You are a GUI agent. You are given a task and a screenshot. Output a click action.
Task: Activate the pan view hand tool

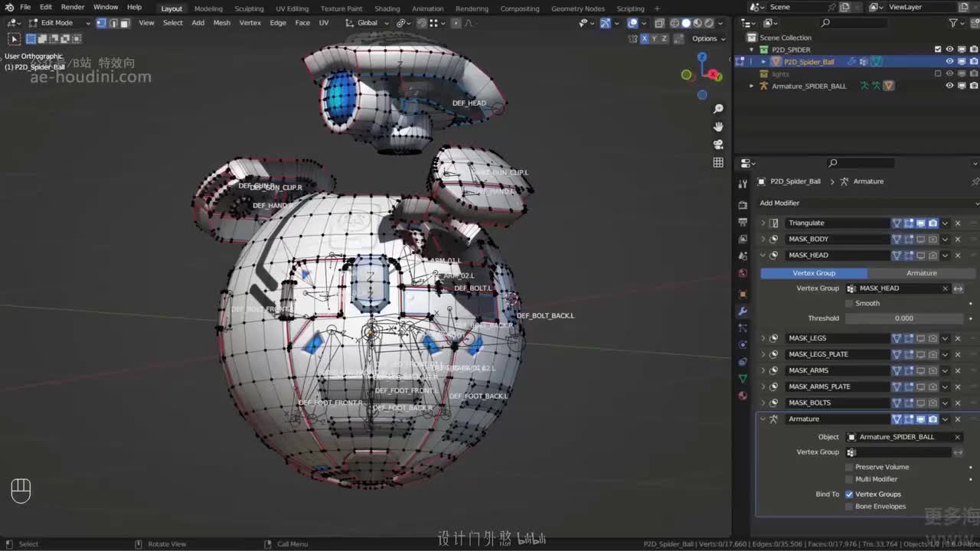coord(718,126)
